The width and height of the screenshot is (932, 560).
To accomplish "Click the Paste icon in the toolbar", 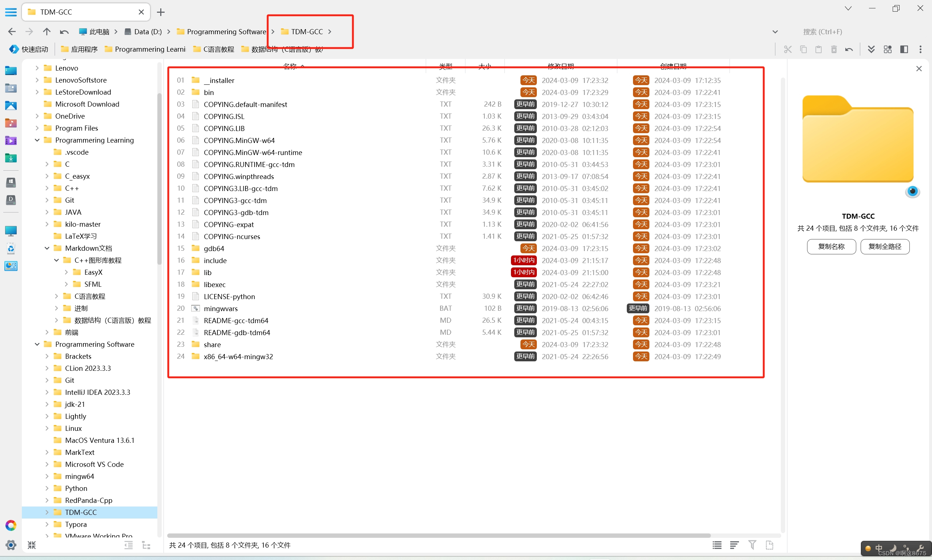I will [x=818, y=49].
